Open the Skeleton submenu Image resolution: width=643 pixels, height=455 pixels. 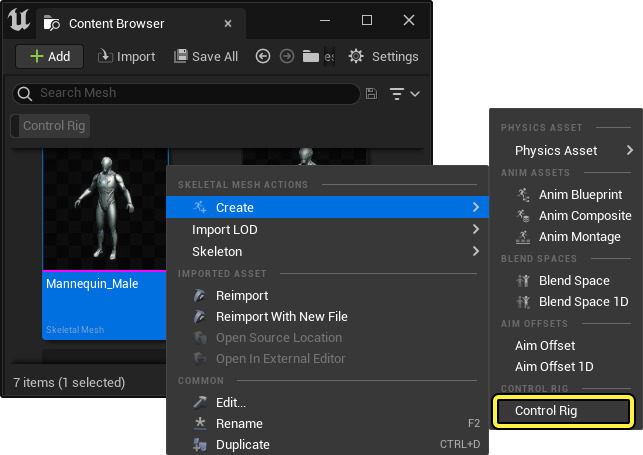pos(327,251)
